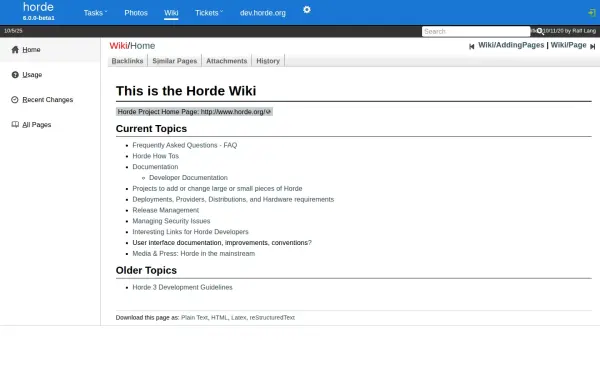The height and width of the screenshot is (375, 600).
Task: Download page as HTML
Action: (219, 318)
